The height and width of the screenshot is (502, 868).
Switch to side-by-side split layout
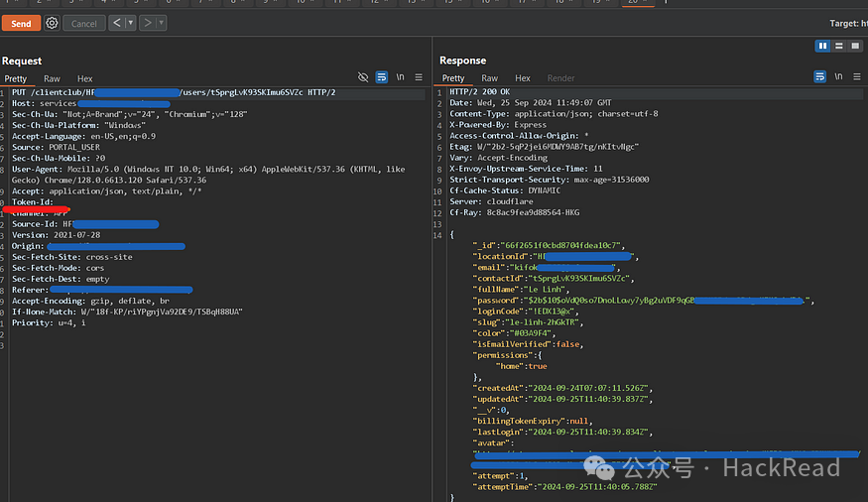click(x=822, y=46)
